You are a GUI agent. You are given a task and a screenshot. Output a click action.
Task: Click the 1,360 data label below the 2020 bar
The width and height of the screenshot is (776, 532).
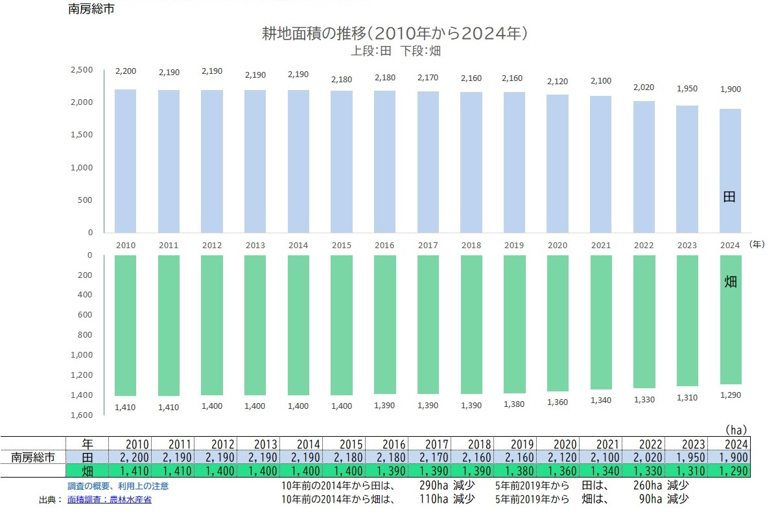pyautogui.click(x=558, y=402)
